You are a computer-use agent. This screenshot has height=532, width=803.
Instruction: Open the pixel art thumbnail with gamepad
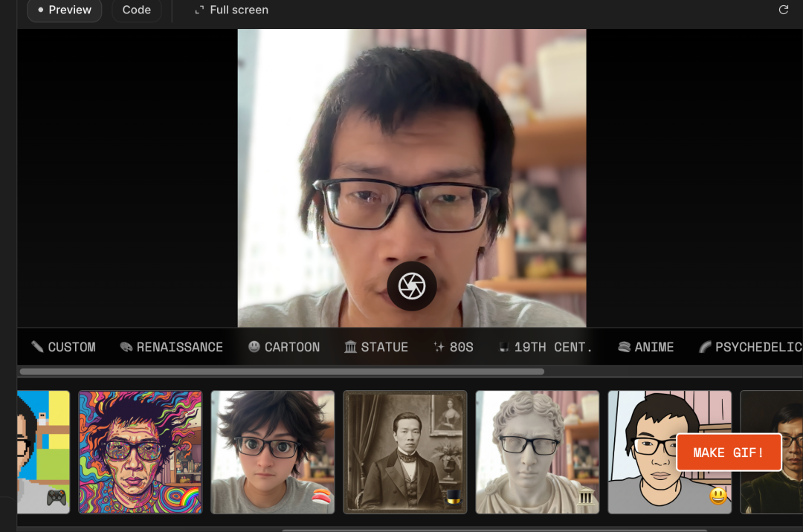pos(43,452)
